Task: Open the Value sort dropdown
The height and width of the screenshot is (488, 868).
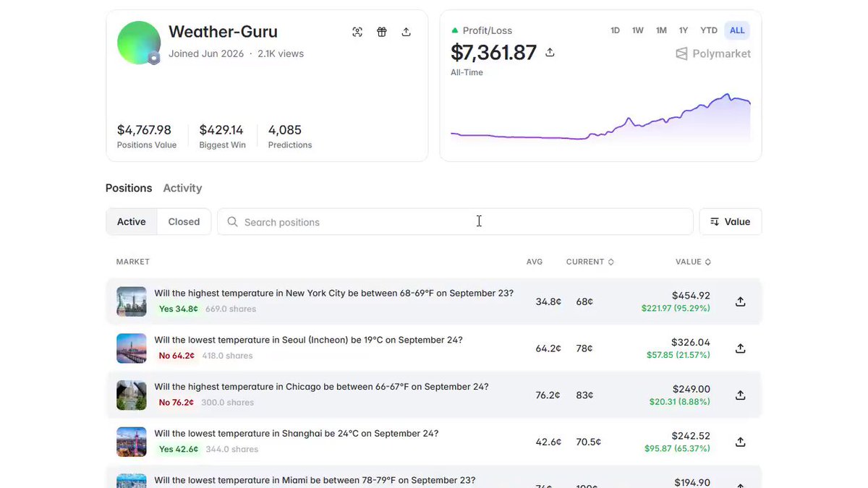Action: [x=731, y=222]
